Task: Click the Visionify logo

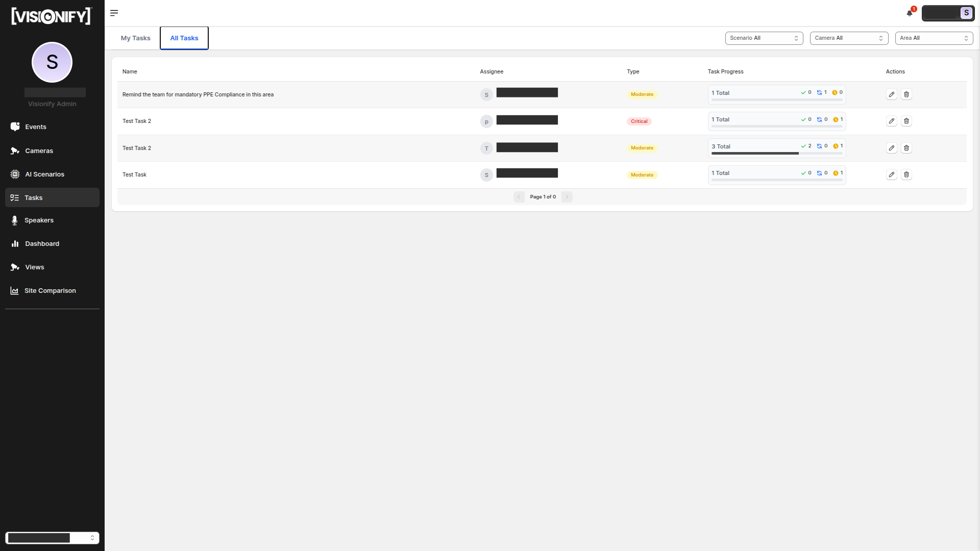Action: [51, 16]
